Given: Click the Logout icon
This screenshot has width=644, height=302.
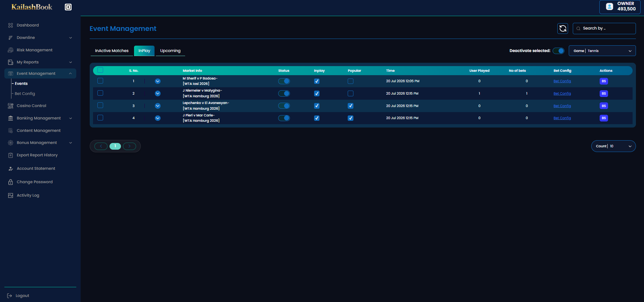Looking at the screenshot, I should pyautogui.click(x=10, y=296).
